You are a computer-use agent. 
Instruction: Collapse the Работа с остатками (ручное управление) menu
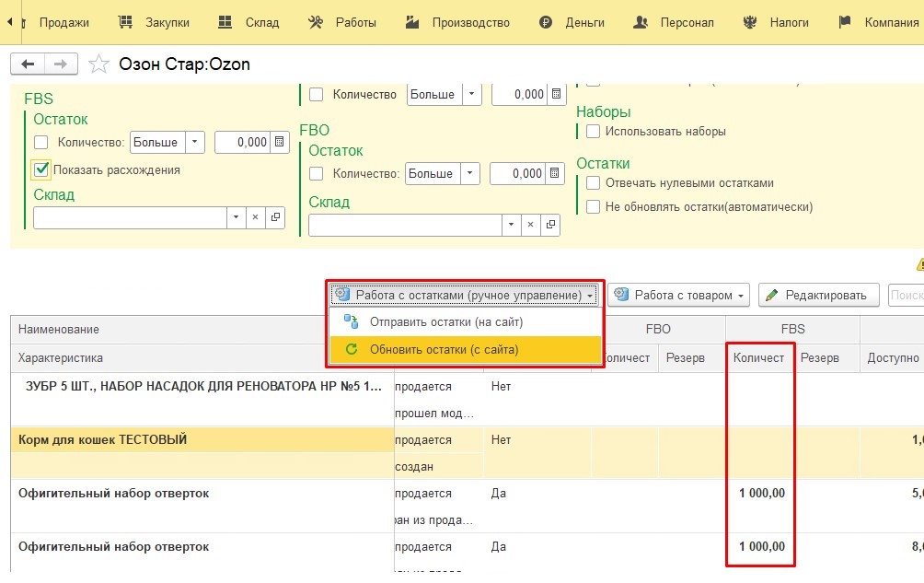[464, 295]
